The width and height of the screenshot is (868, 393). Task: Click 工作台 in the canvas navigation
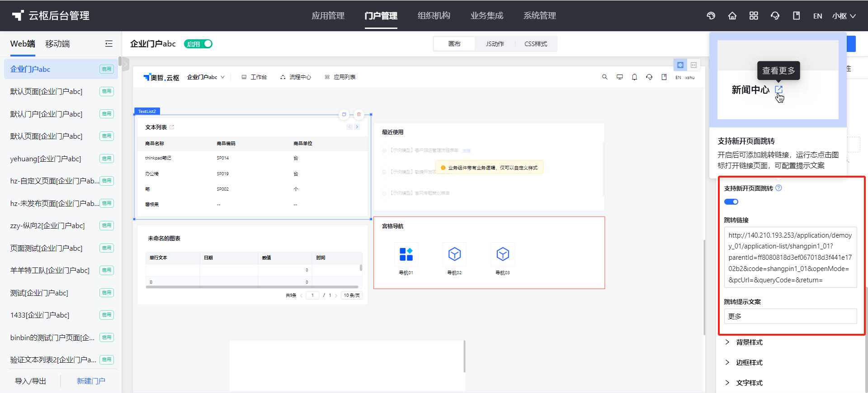[x=254, y=77]
